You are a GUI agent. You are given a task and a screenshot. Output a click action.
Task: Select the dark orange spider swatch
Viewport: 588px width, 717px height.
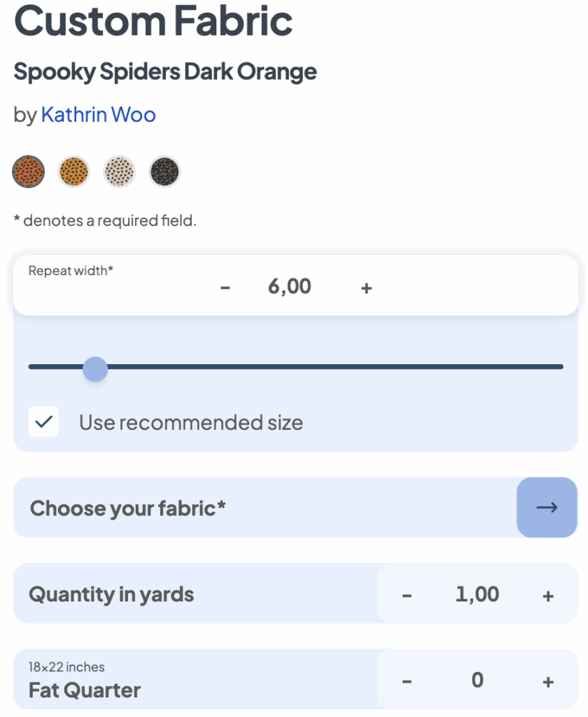29,172
